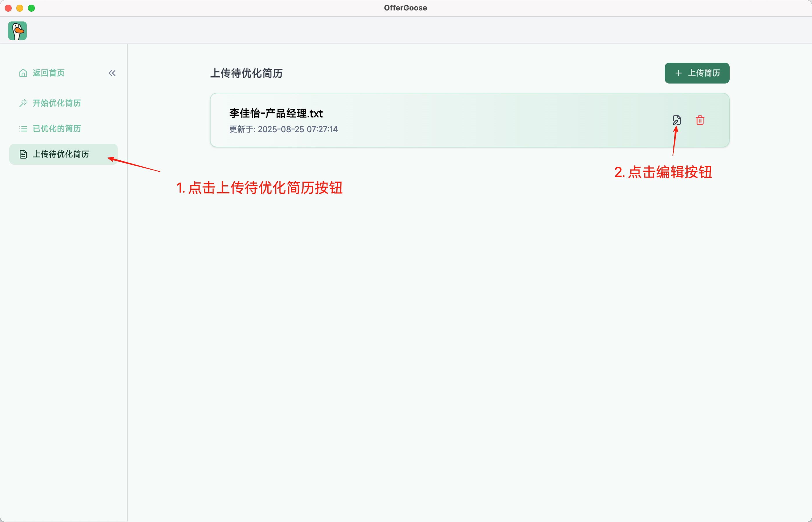Edit the 李佳怡-产品经理.txt resume with the pencil icon

(677, 120)
